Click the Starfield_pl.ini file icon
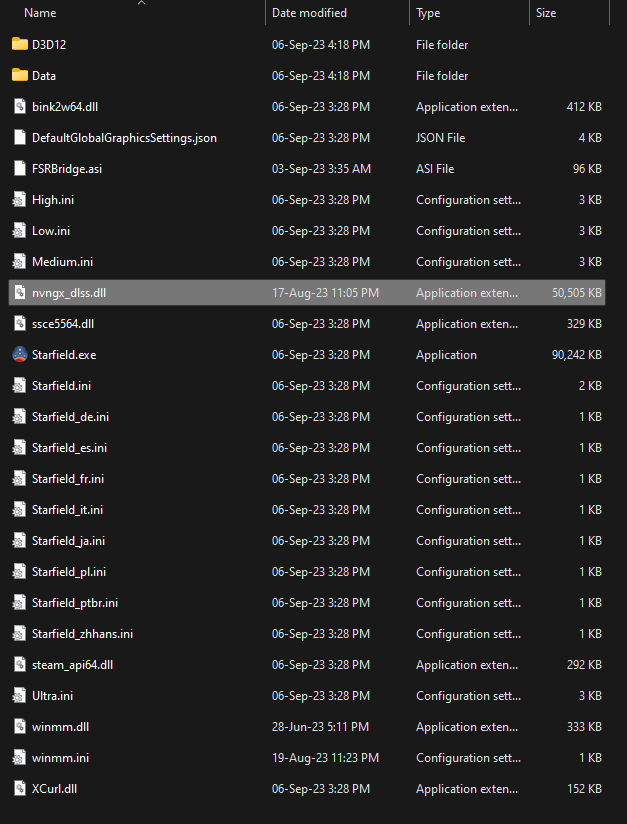 [x=19, y=572]
